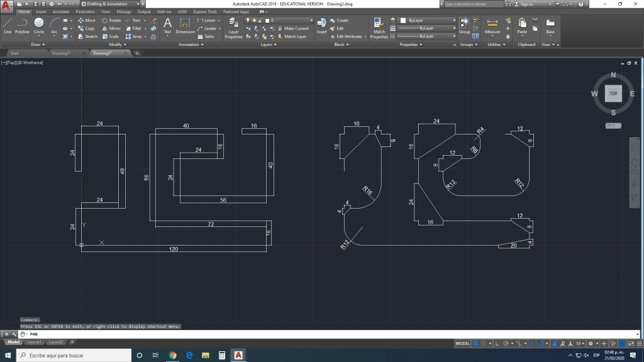
Task: Toggle Ortho mode in status bar
Action: click(497, 344)
